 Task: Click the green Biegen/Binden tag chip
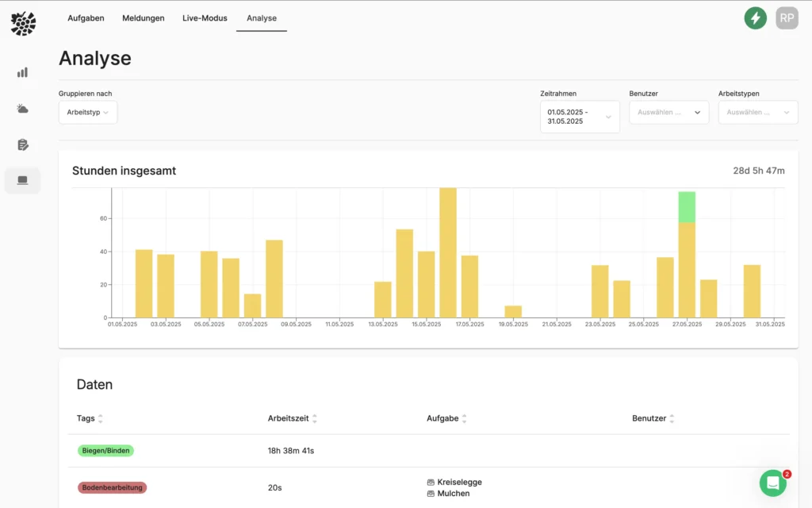105,450
